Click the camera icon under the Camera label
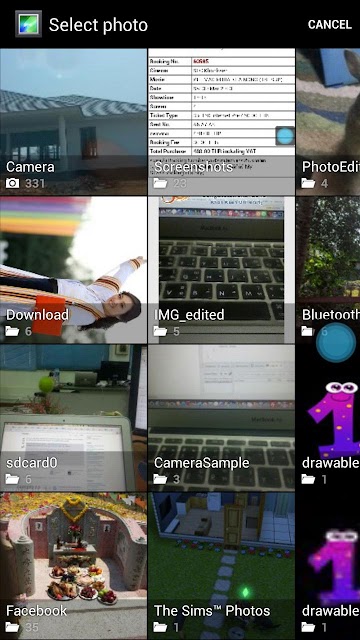The width and height of the screenshot is (360, 640). [x=12, y=183]
